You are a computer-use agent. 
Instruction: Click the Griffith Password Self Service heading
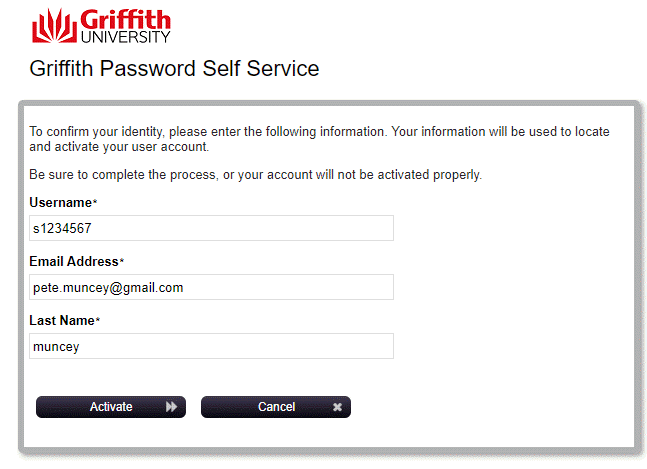175,69
